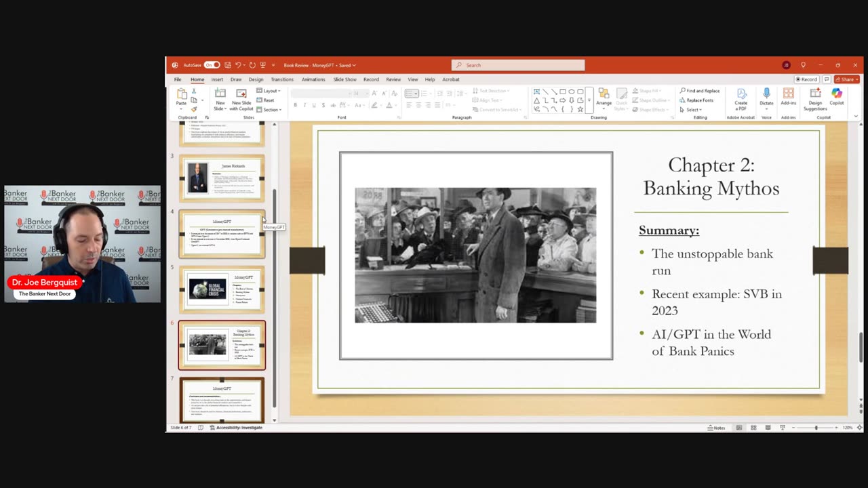This screenshot has width=868, height=488.
Task: Toggle Underline formatting
Action: pos(313,105)
